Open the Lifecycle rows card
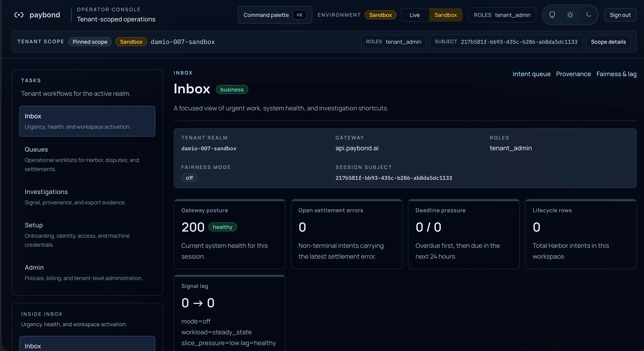Viewport: 644px width, 351px height. tap(581, 234)
